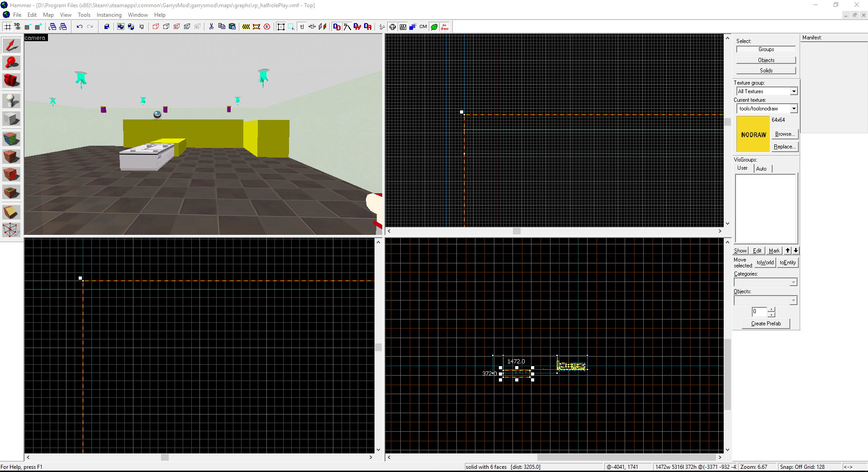Image resolution: width=868 pixels, height=472 pixels.
Task: Open the prefab Objects dropdown
Action: click(x=765, y=300)
